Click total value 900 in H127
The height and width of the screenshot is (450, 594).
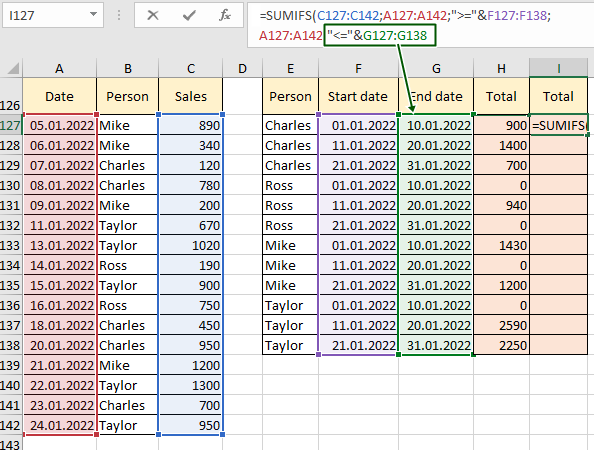coord(501,125)
